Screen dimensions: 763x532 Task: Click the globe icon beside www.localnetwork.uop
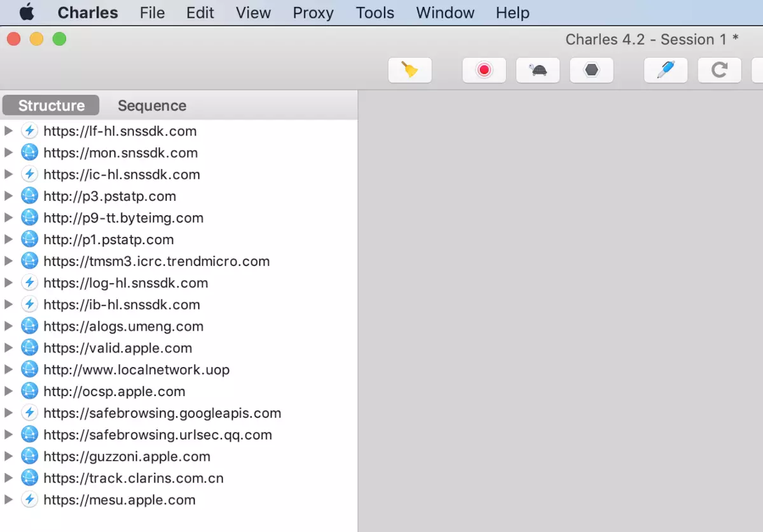[x=29, y=369]
